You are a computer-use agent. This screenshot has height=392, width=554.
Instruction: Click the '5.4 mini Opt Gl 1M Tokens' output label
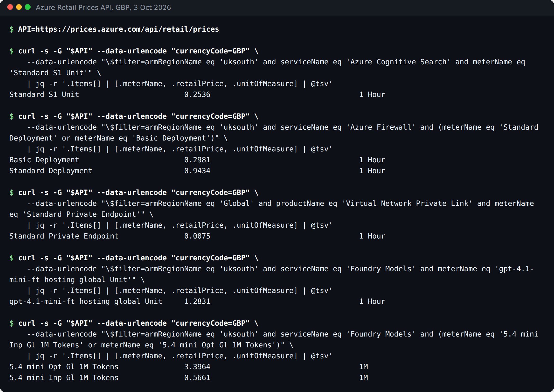coord(64,367)
